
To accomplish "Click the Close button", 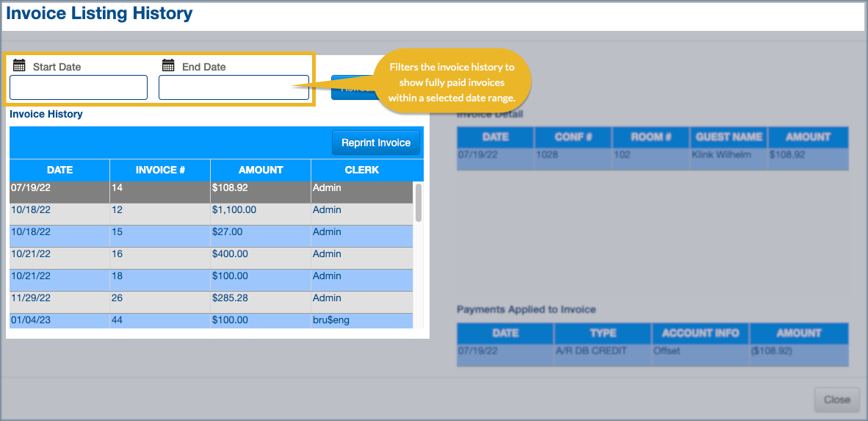I will click(836, 400).
